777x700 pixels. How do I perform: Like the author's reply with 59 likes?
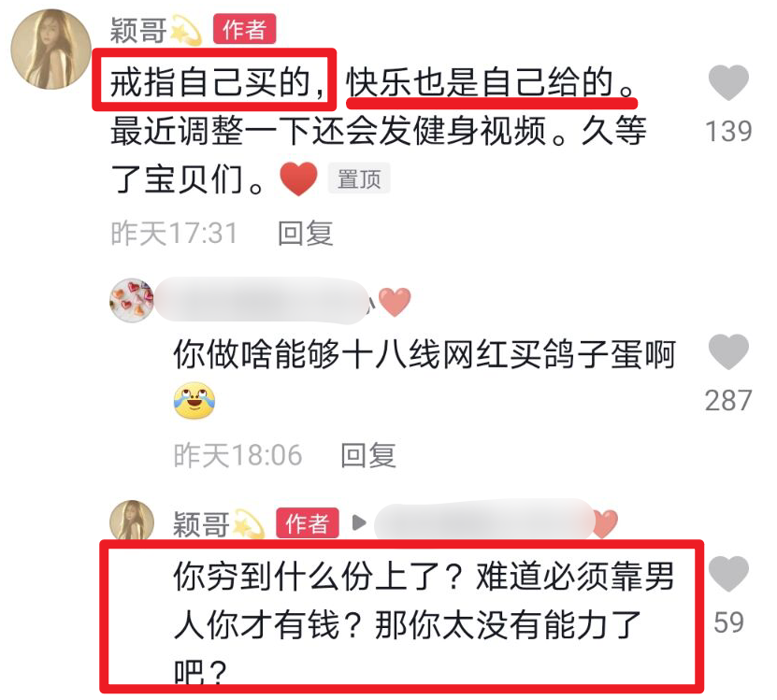pyautogui.click(x=728, y=573)
